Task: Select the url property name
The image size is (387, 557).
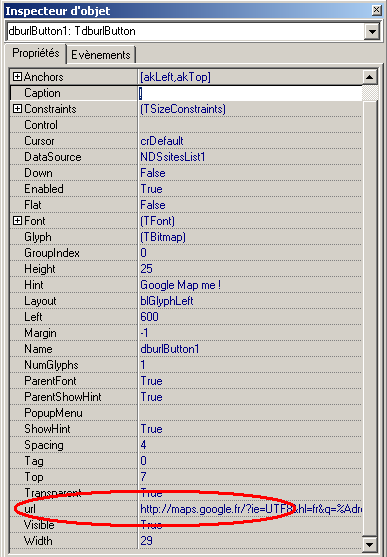Action: pyautogui.click(x=30, y=509)
